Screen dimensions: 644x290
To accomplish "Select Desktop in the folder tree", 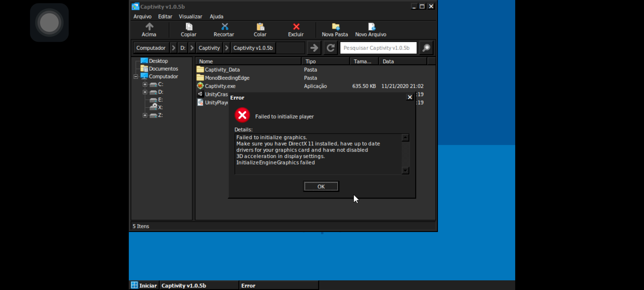I will [158, 61].
